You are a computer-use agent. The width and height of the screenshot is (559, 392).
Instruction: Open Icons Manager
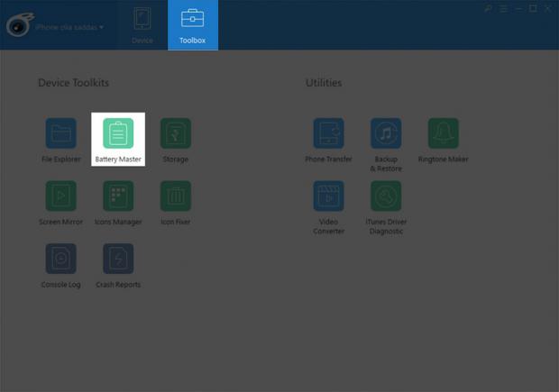[118, 196]
